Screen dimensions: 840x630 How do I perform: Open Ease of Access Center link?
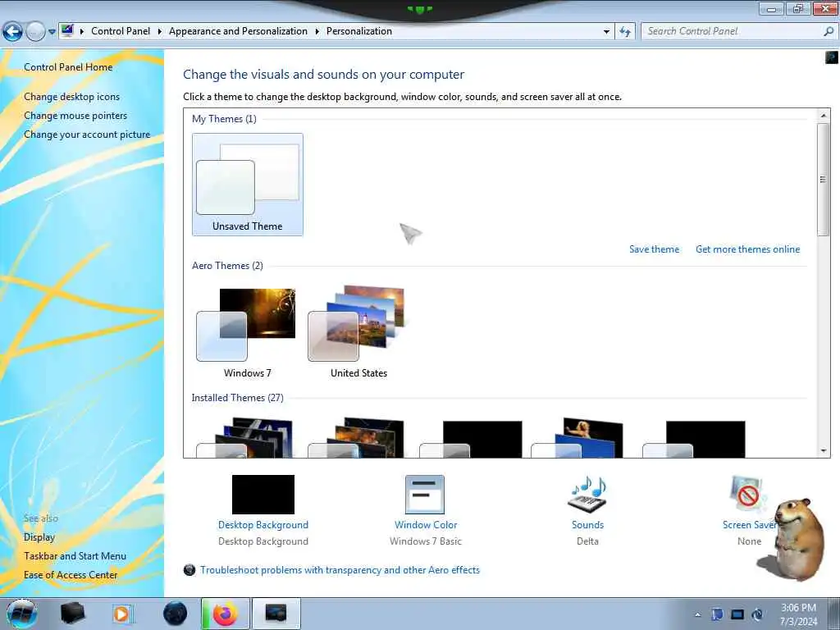(71, 575)
